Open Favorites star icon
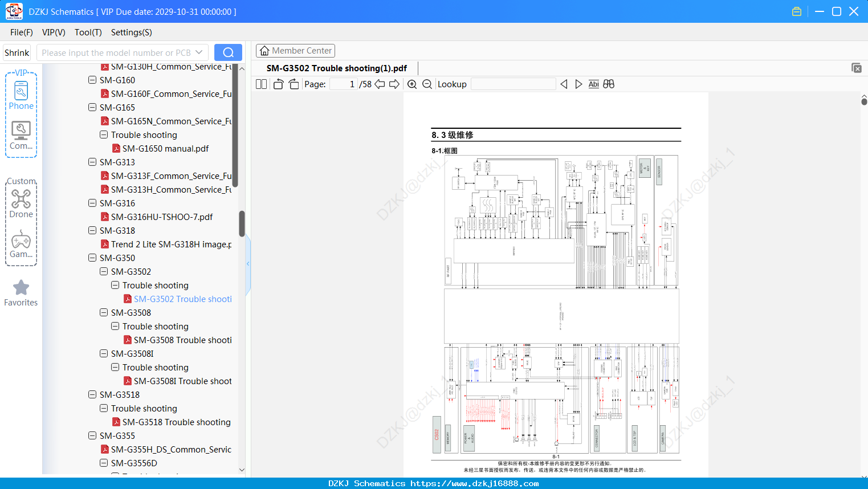This screenshot has width=868, height=489. point(21,293)
